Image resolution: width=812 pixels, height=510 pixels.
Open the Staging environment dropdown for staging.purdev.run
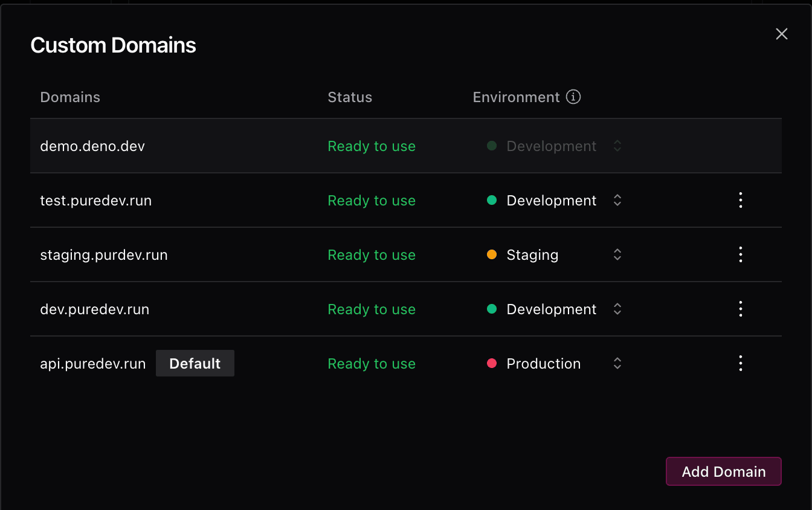[617, 254]
